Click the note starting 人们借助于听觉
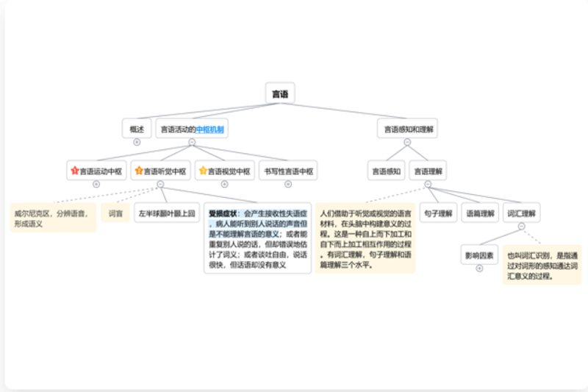The image size is (588, 392). coord(365,238)
